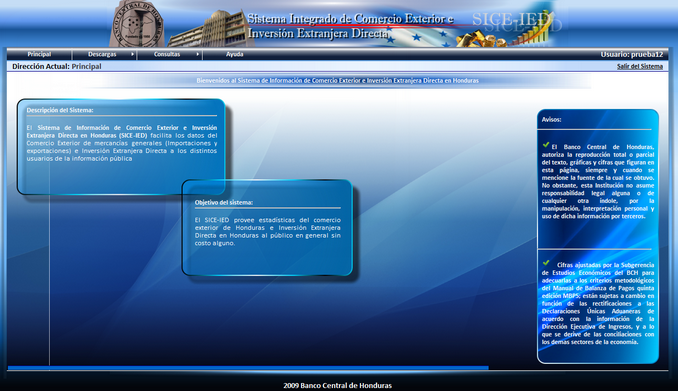
Task: Click the Banco Central de Honduras seal logo
Action: tap(136, 24)
